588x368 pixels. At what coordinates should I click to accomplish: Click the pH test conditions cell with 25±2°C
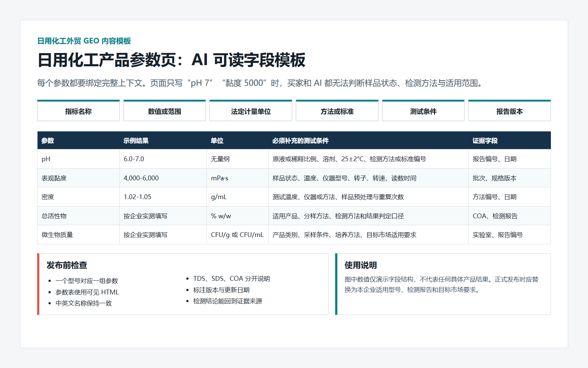pos(368,159)
